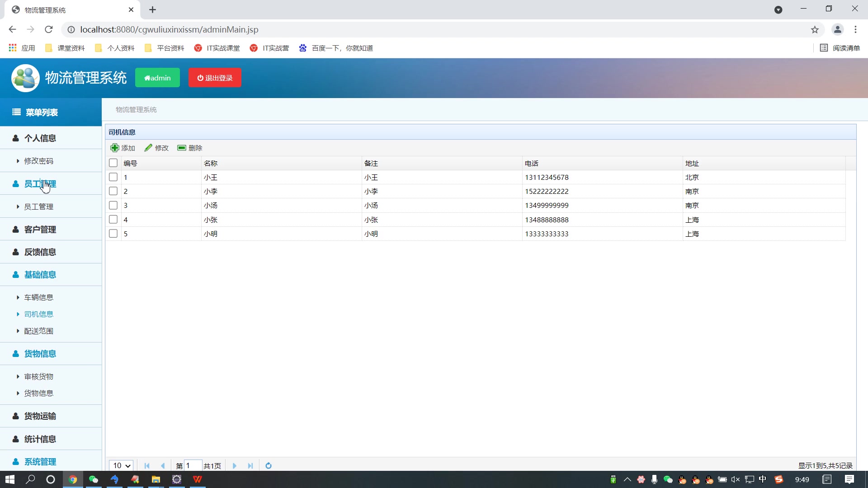The height and width of the screenshot is (488, 868).
Task: Open the 课堂资料 bookmark folder
Action: pos(65,48)
